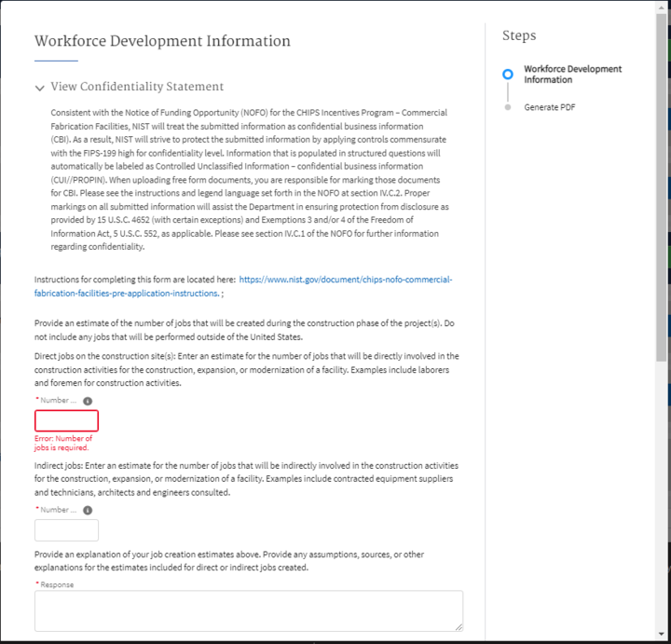Click into the Response text area
671x644 pixels.
point(249,611)
